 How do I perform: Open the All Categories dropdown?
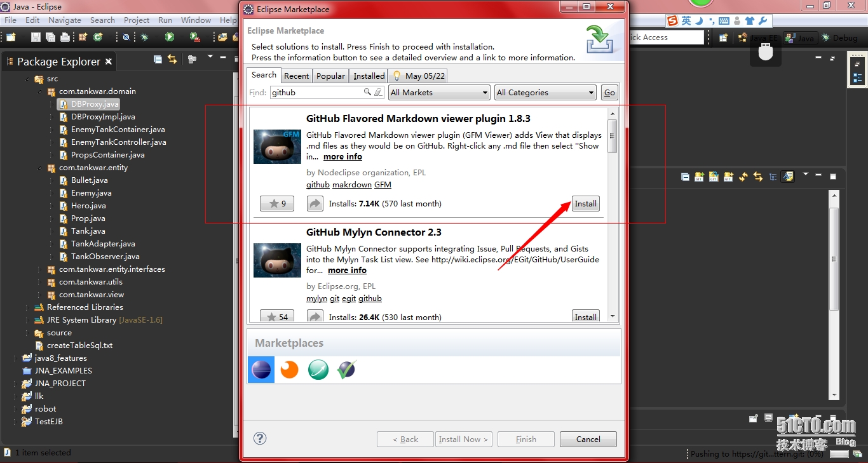tap(545, 92)
